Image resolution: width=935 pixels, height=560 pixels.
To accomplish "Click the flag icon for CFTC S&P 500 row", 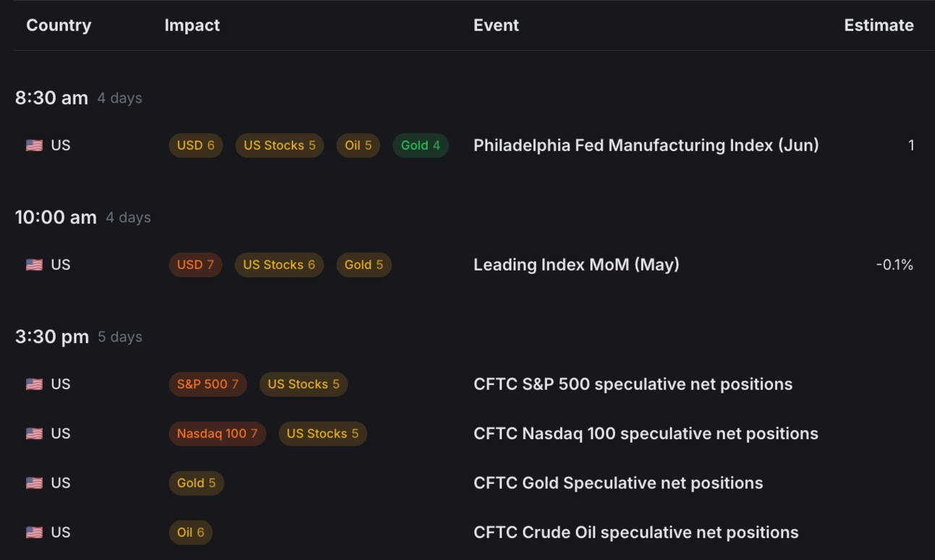I will pyautogui.click(x=34, y=384).
